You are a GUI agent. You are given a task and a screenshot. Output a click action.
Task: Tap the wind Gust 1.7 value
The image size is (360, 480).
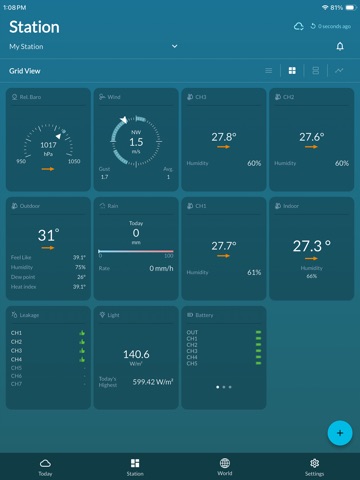pyautogui.click(x=104, y=177)
